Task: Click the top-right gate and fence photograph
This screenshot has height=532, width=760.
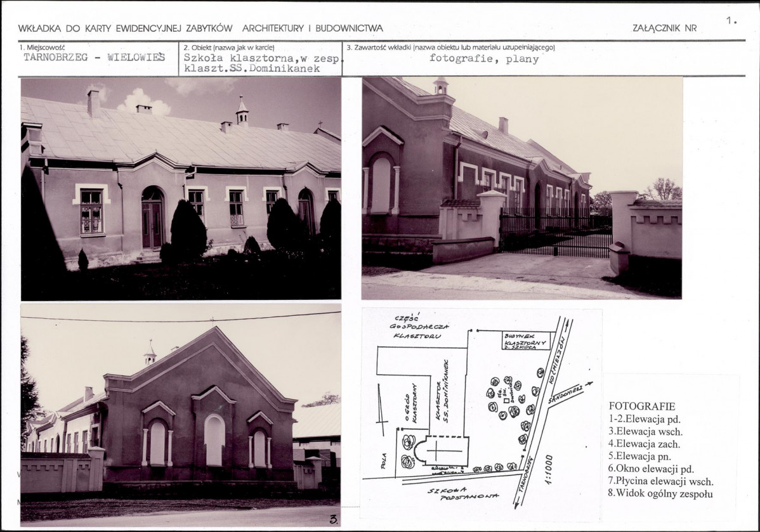Action: pos(522,188)
